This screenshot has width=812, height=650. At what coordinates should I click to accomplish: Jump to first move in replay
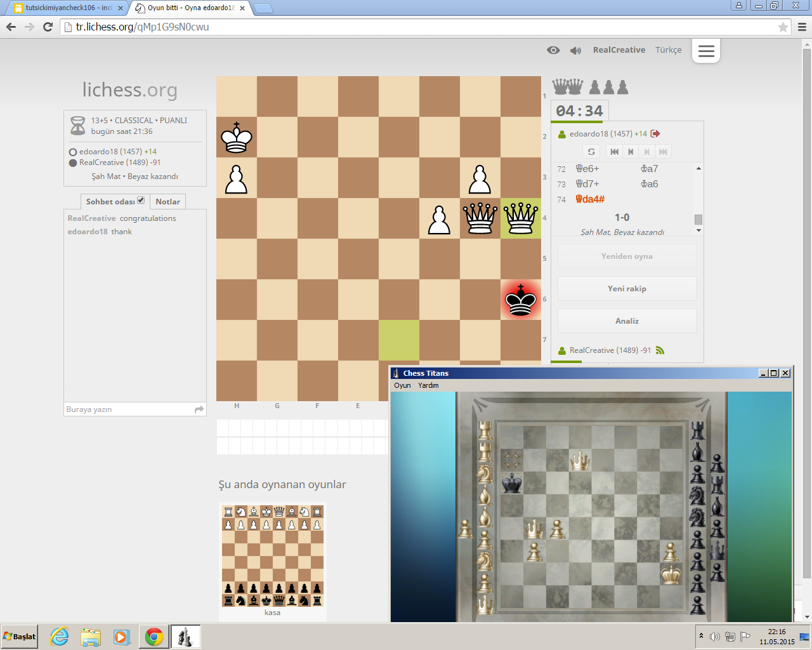614,152
